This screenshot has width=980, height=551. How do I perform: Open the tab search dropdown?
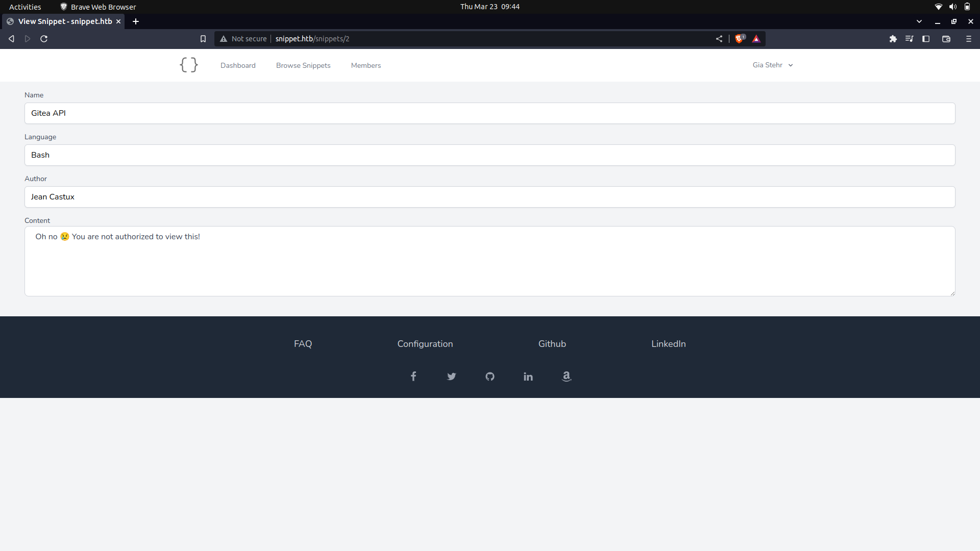[x=919, y=21]
